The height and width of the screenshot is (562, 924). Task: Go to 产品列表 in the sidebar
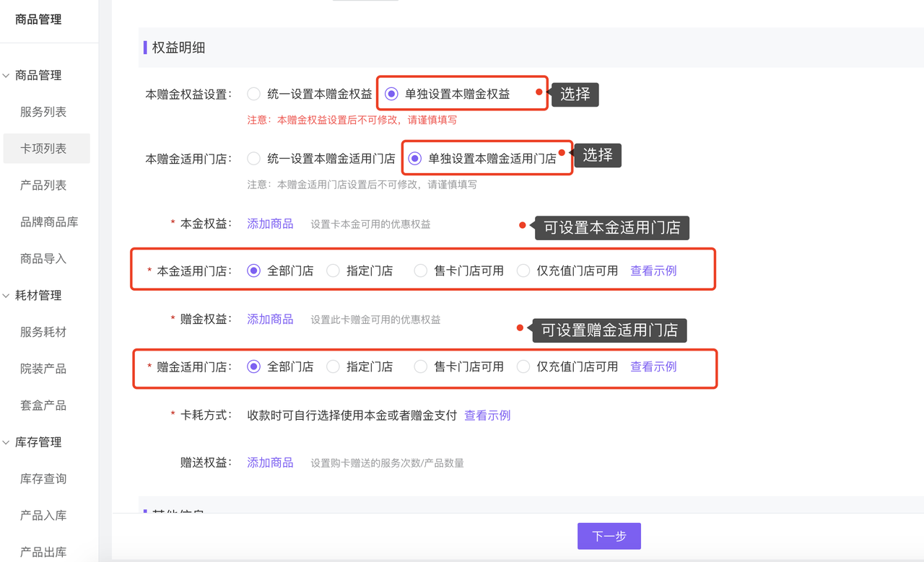[x=43, y=185]
